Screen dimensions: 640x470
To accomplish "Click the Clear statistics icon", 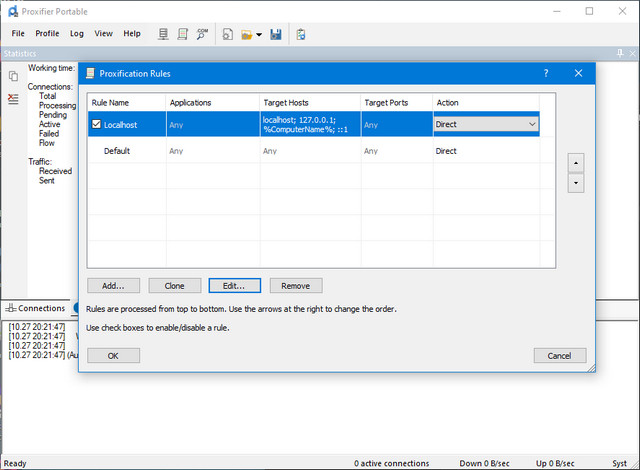I will tap(13, 98).
